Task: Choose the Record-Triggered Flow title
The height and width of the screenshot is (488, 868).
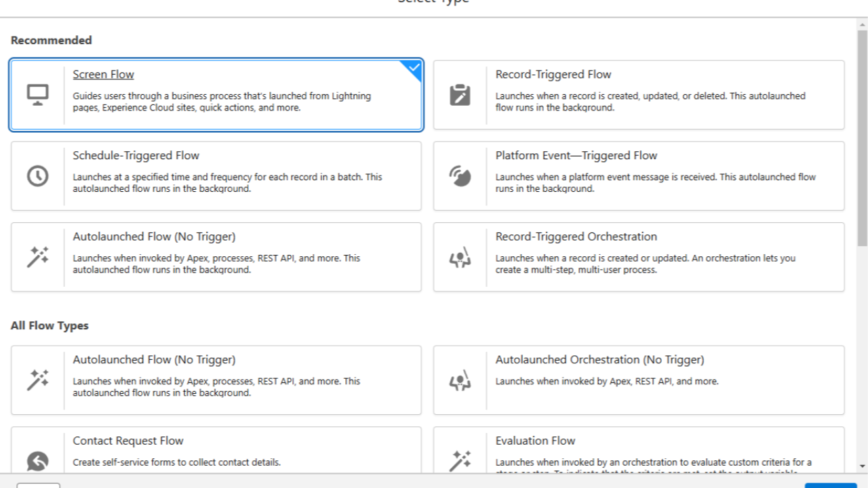Action: tap(553, 75)
